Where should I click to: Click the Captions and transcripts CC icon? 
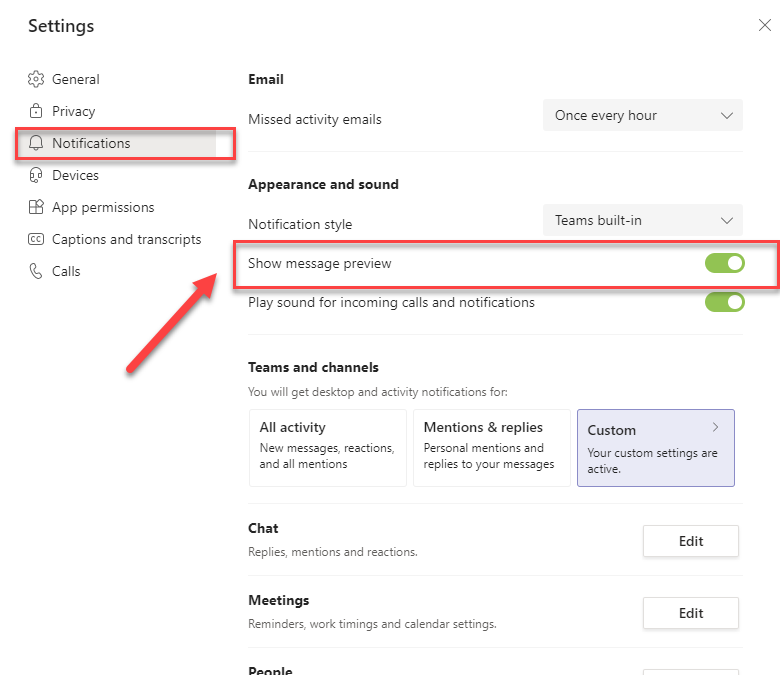pos(36,239)
